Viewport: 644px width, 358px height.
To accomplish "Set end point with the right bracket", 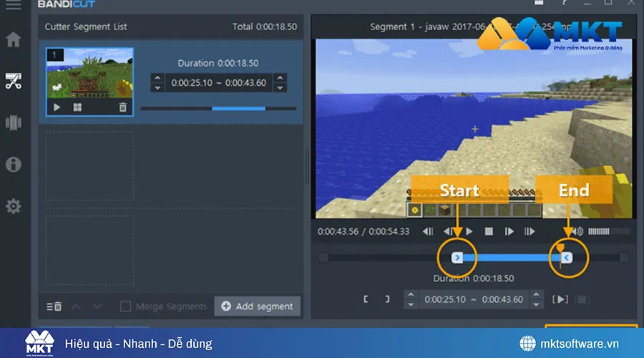I will coord(387,299).
